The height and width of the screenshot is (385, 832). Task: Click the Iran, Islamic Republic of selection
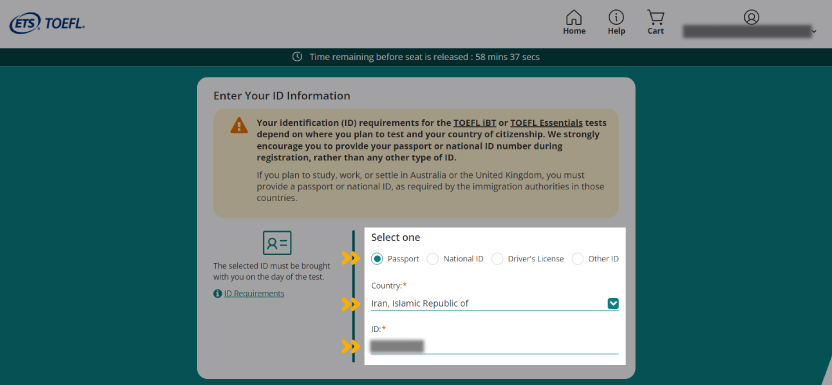tap(419, 304)
